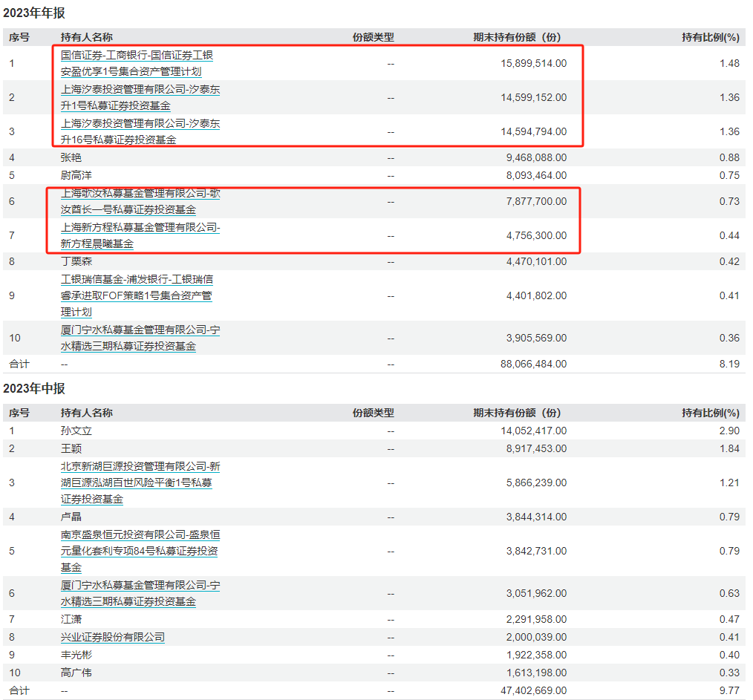The width and height of the screenshot is (753, 700).
Task: Select share value 9,468,088.00
Action: coord(536,157)
